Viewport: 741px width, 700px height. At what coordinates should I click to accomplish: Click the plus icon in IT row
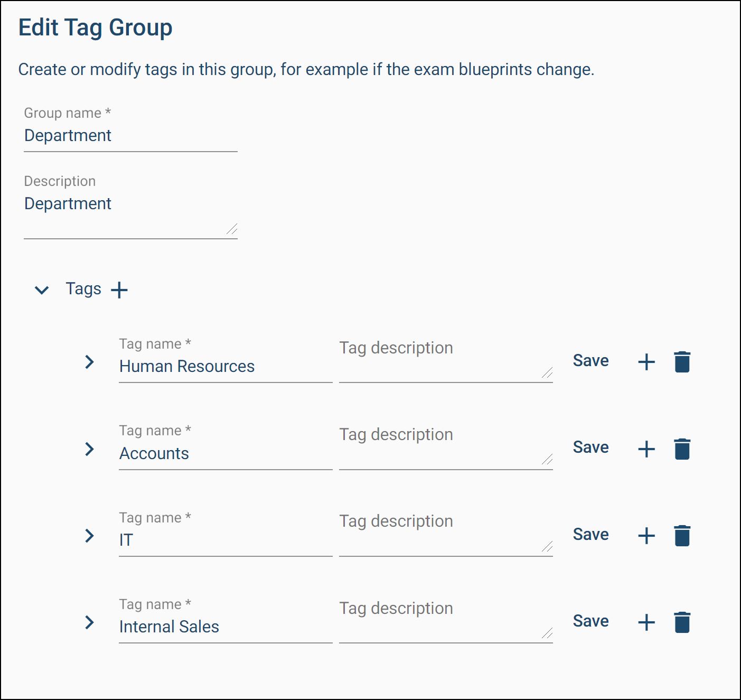point(646,536)
